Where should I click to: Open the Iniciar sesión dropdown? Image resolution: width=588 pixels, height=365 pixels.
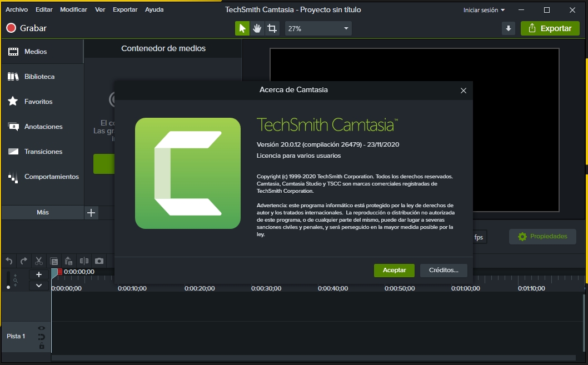coord(482,9)
